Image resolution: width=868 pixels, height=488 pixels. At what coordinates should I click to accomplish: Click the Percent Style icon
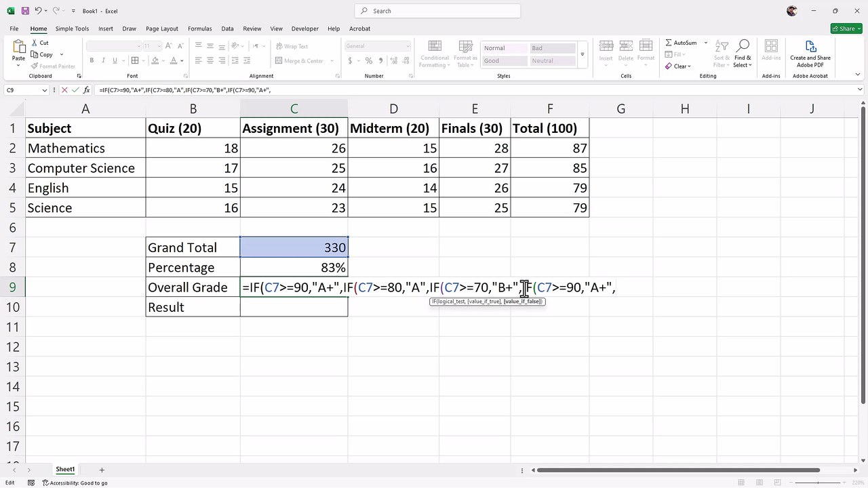coord(368,60)
